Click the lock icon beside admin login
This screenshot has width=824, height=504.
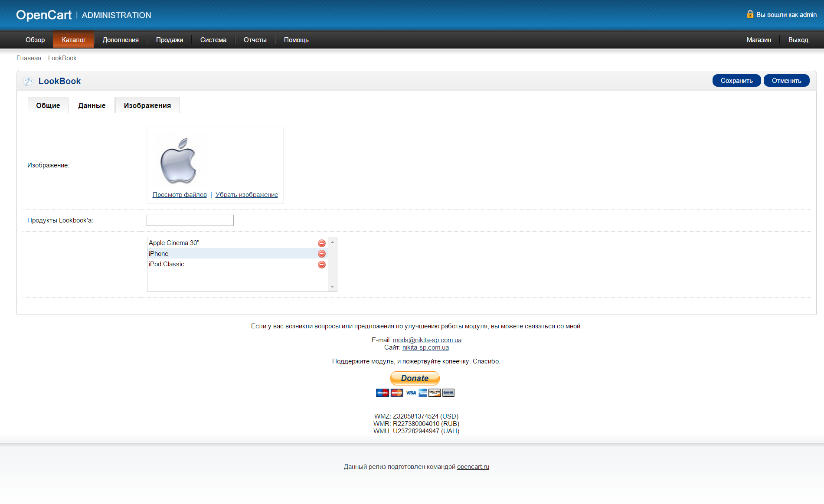(750, 14)
